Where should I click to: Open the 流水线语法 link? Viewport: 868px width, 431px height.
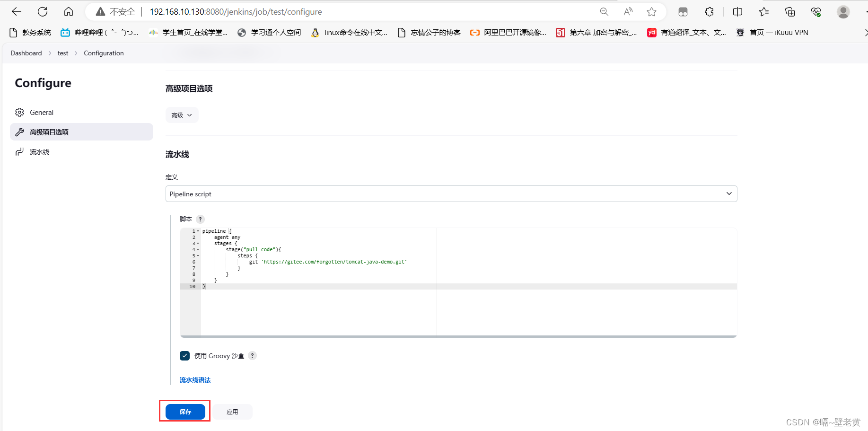click(195, 380)
